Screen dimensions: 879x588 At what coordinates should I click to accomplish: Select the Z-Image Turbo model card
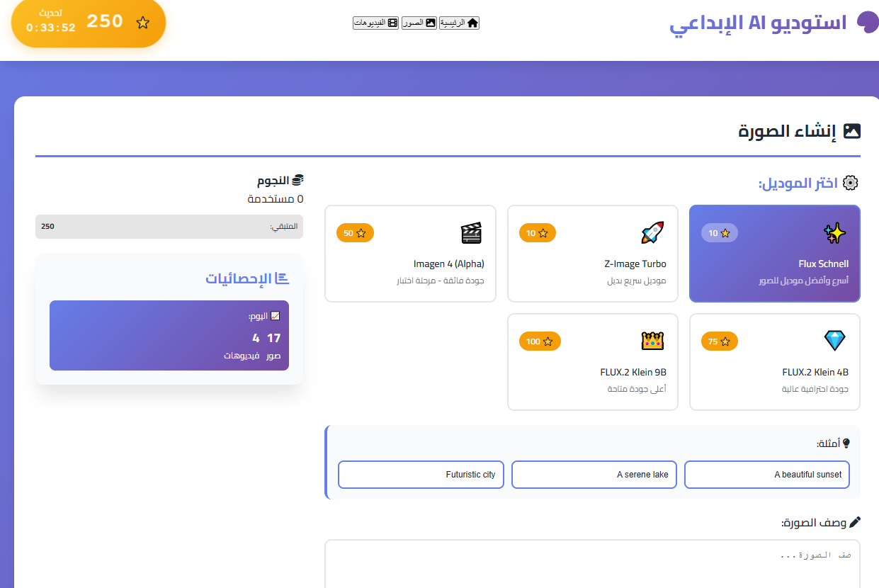coord(593,254)
